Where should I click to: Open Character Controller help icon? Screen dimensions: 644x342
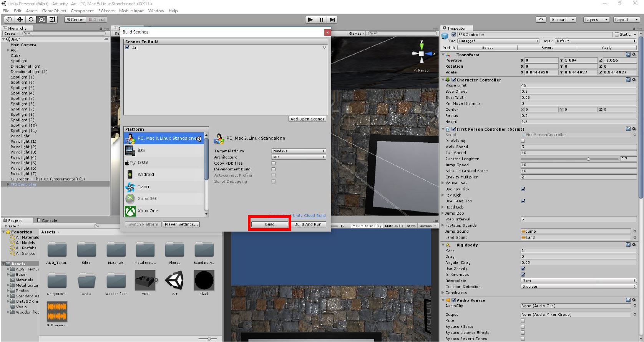coord(628,80)
